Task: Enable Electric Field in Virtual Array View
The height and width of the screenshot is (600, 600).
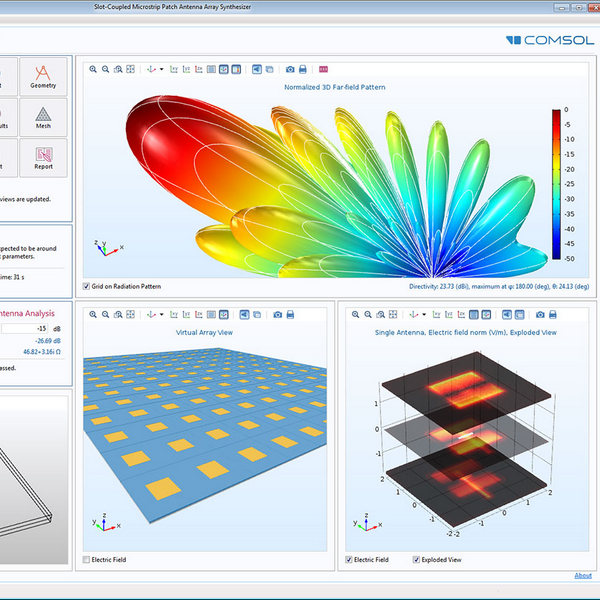Action: pos(87,559)
